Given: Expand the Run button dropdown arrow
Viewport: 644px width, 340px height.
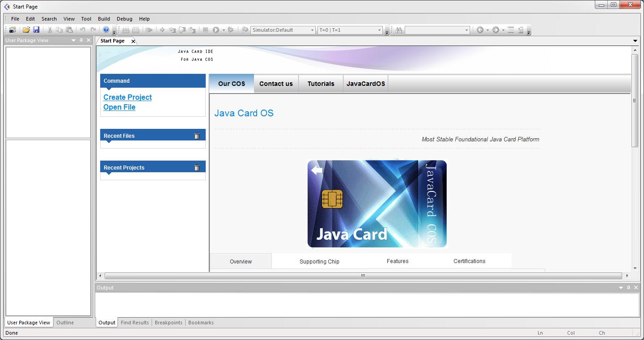Looking at the screenshot, I should (x=224, y=30).
